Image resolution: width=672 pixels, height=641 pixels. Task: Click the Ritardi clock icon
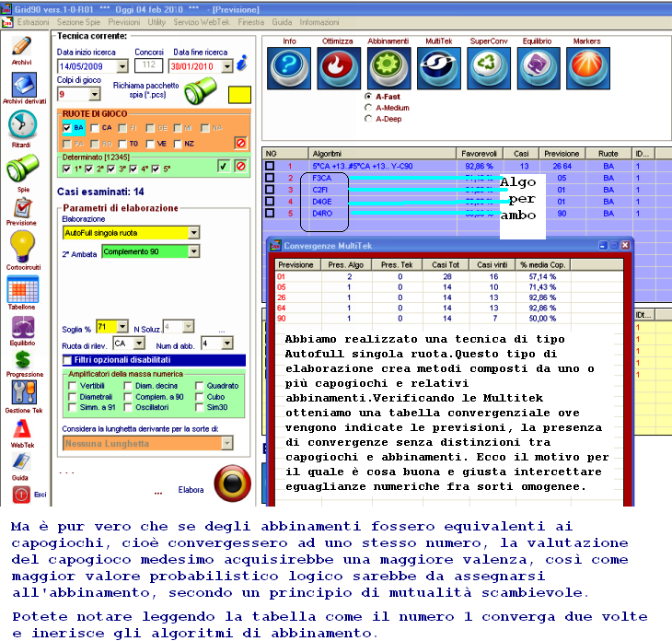[22, 125]
